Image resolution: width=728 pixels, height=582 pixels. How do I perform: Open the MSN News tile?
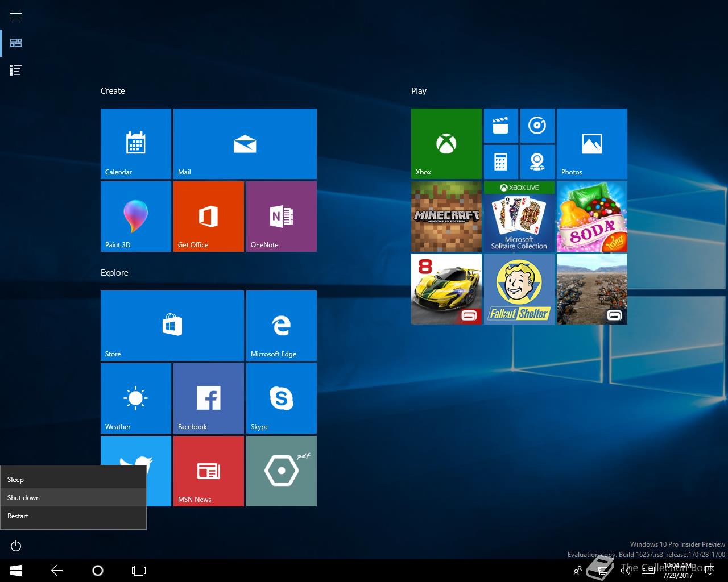pos(209,471)
